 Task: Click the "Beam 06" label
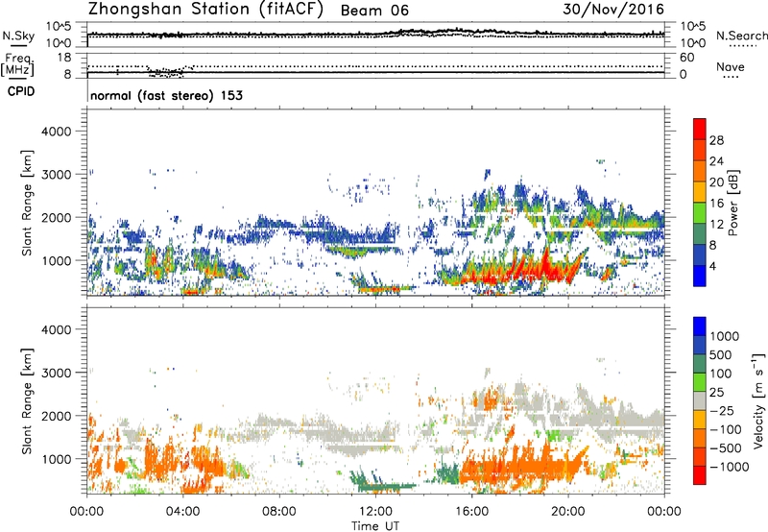374,11
